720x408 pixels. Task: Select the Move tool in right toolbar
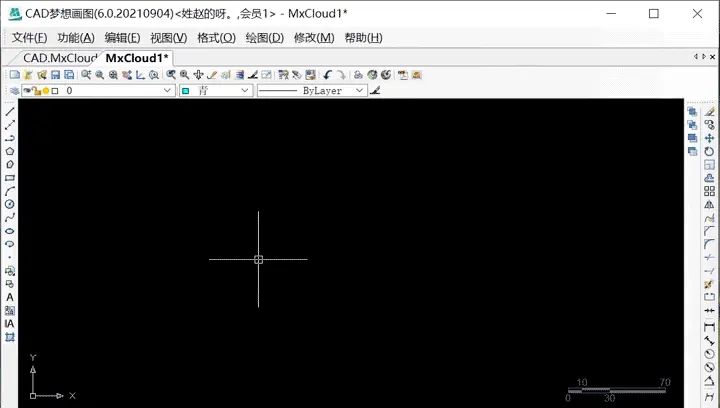click(x=709, y=138)
